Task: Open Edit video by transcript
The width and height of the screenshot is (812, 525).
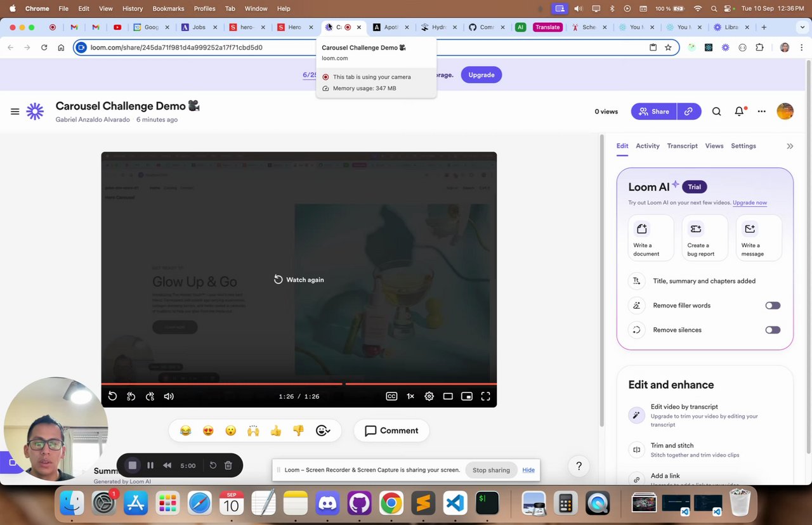Action: pos(704,415)
